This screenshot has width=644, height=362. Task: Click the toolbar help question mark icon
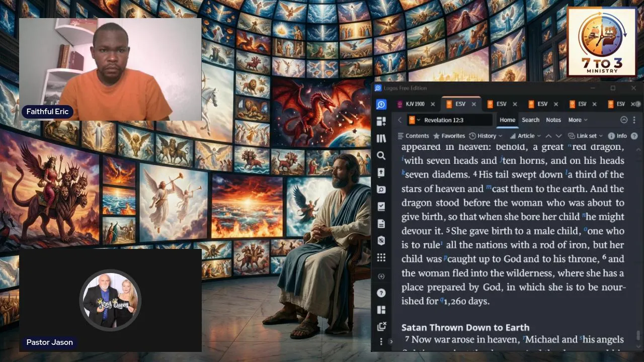pos(634,136)
